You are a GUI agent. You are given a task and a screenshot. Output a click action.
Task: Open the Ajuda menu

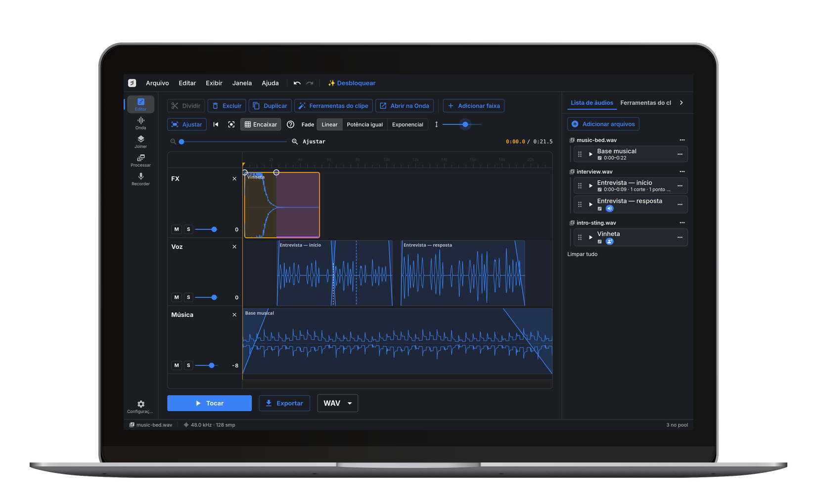(x=270, y=83)
